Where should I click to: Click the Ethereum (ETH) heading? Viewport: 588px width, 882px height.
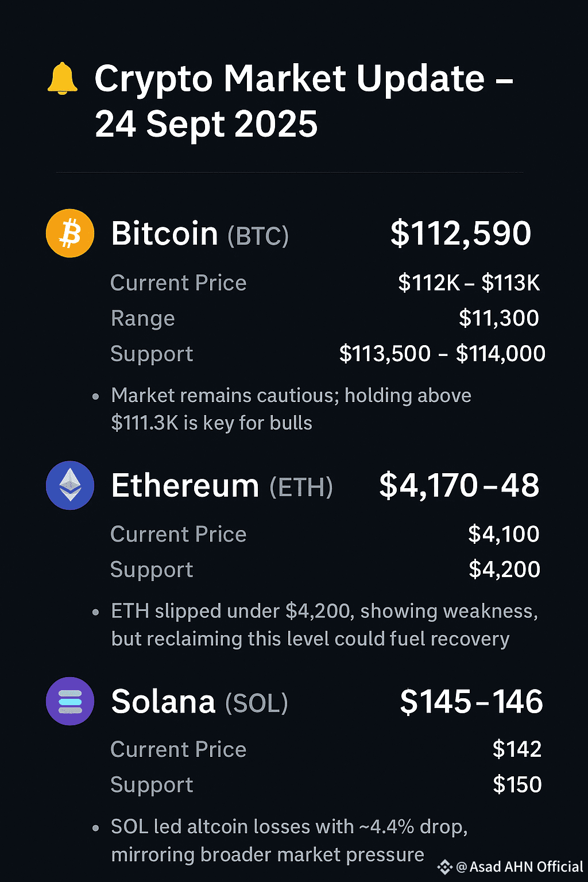pos(222,486)
